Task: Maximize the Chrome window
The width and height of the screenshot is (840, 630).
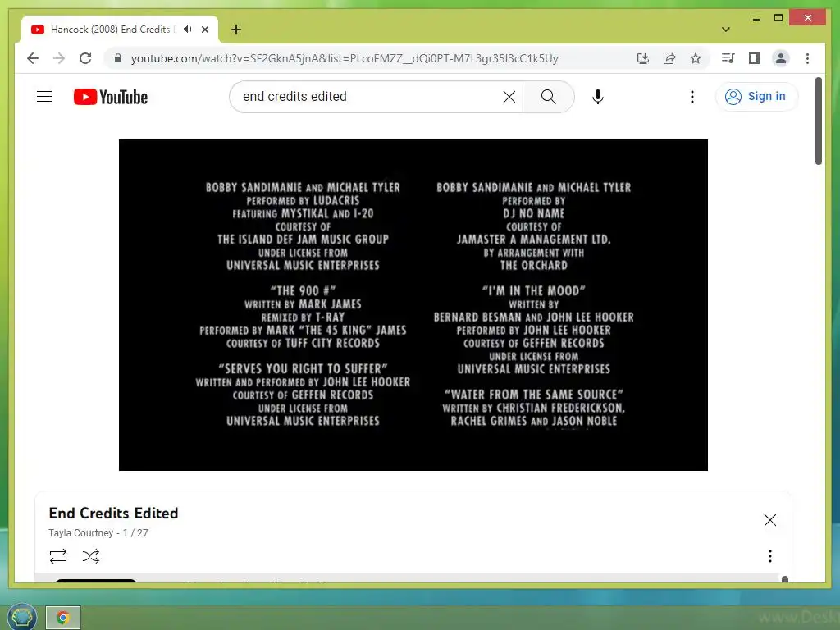Action: pyautogui.click(x=778, y=18)
